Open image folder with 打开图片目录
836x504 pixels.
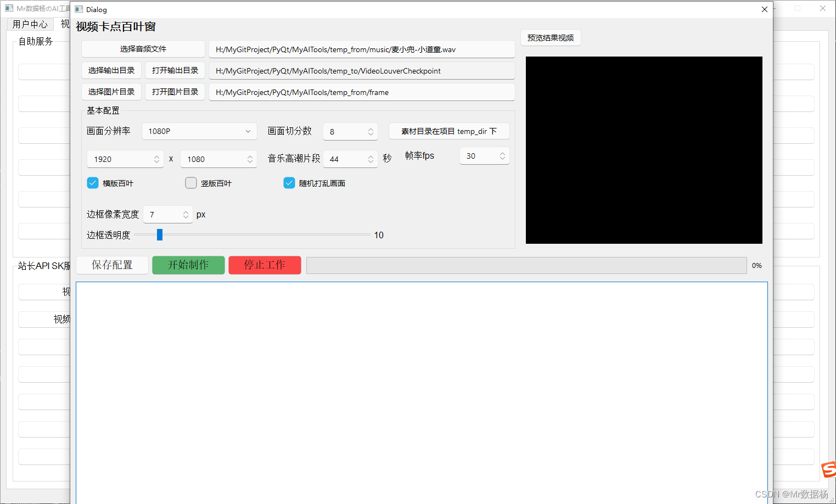point(175,92)
